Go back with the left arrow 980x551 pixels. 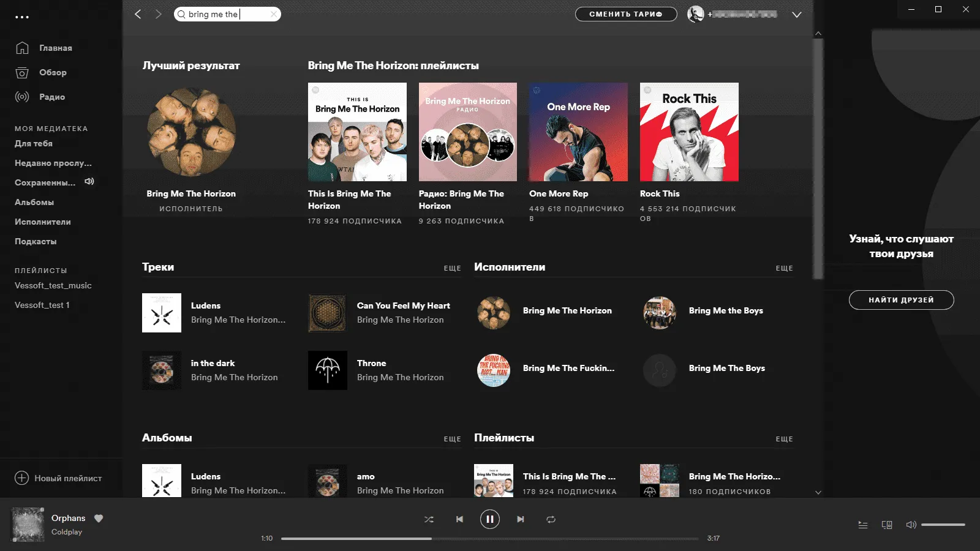(x=138, y=14)
